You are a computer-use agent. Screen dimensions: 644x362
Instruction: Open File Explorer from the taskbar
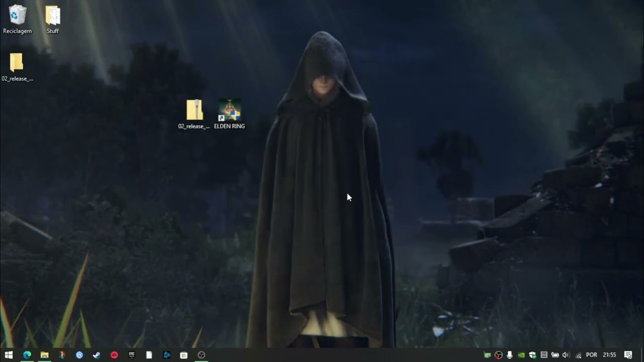click(44, 355)
